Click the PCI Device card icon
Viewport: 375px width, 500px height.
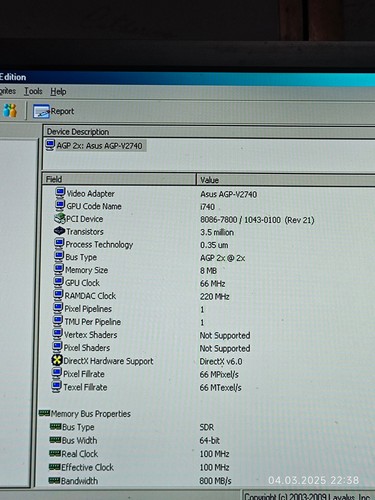coord(60,218)
